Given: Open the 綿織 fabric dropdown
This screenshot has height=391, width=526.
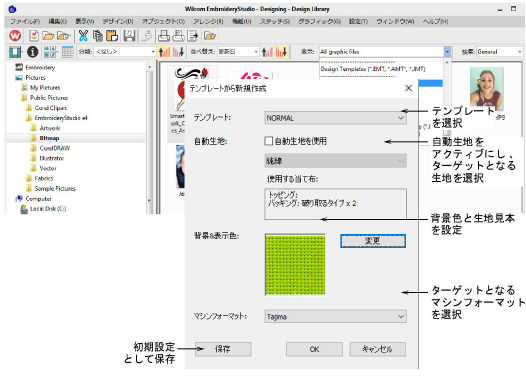Looking at the screenshot, I should (x=335, y=161).
